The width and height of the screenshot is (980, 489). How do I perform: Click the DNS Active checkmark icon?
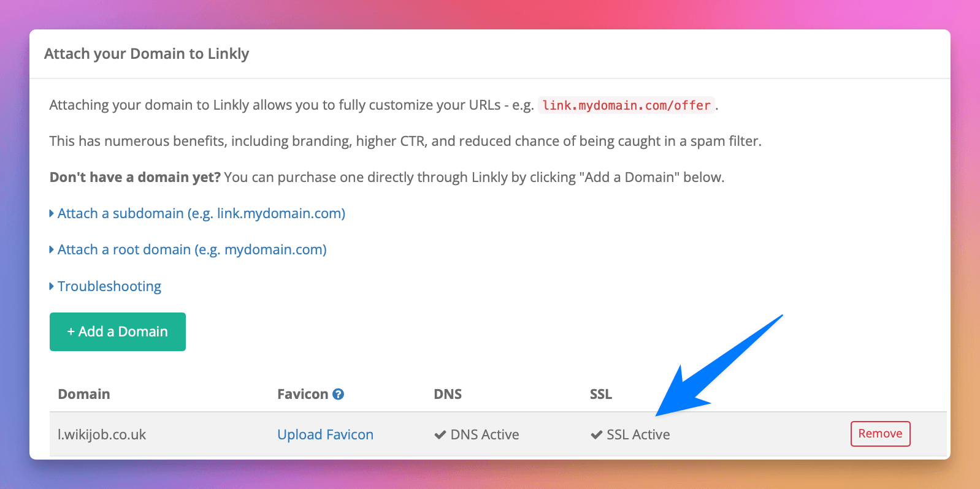click(440, 435)
